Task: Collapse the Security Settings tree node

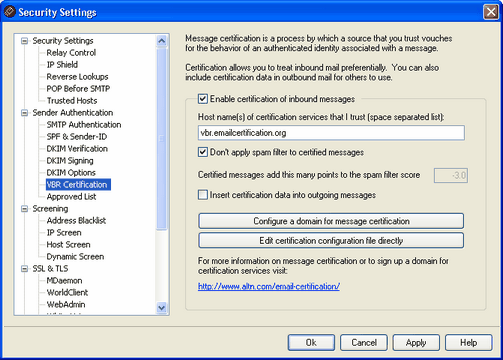Action: (24, 41)
